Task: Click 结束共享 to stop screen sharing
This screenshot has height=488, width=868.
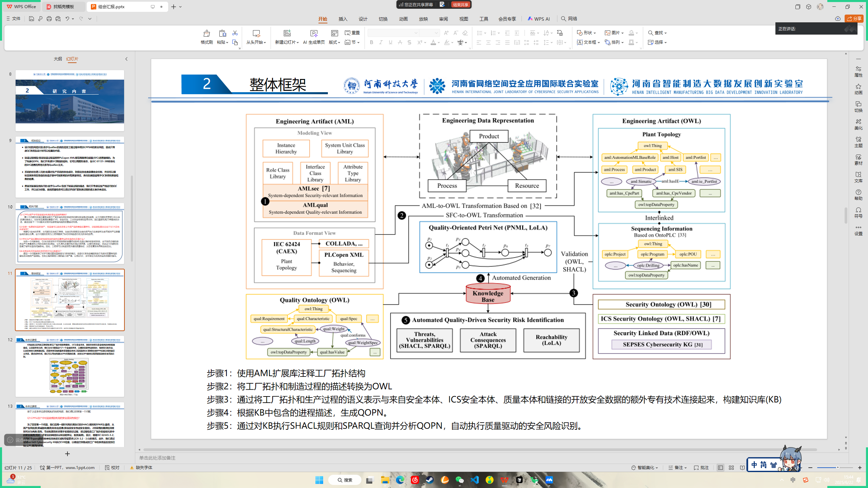Action: pos(460,4)
